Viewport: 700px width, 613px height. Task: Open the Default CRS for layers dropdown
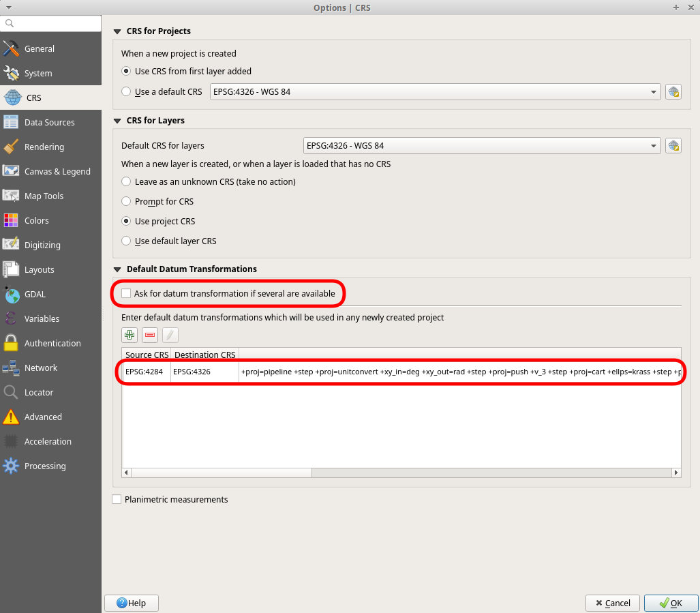click(482, 145)
